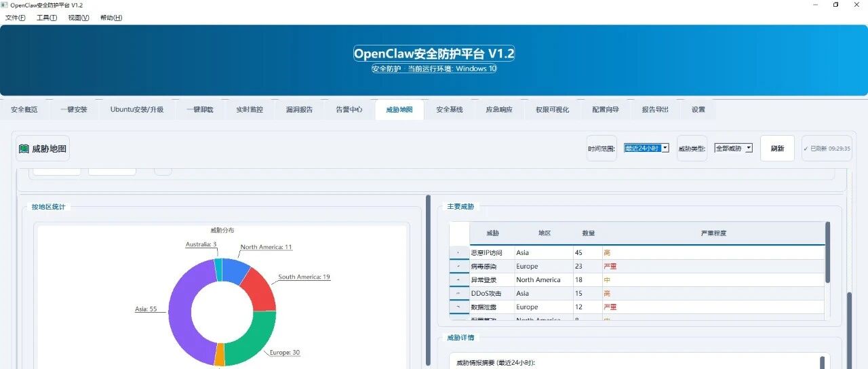868x369 pixels.
Task: Expand the 全部威胁 threat type dropdown
Action: 733,148
